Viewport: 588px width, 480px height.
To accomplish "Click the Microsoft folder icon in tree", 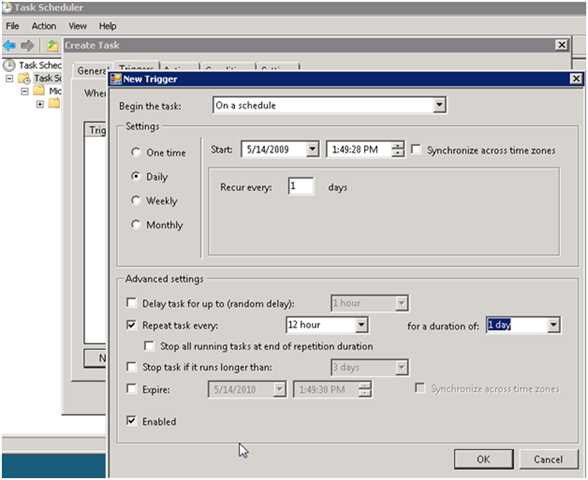I will (39, 90).
